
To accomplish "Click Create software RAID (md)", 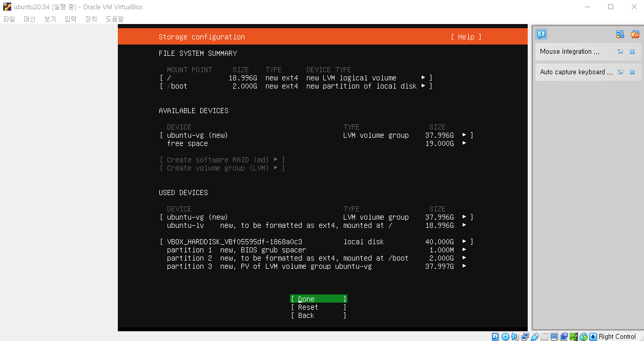I will point(222,160).
